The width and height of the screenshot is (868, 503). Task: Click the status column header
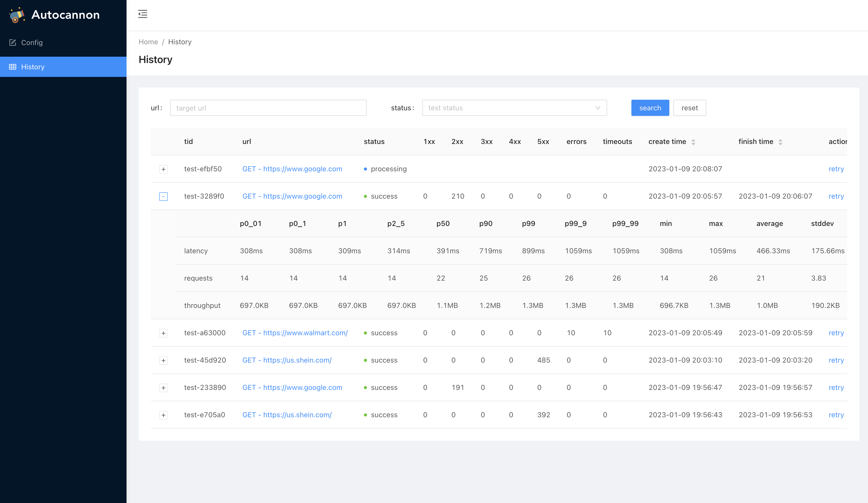tap(374, 141)
